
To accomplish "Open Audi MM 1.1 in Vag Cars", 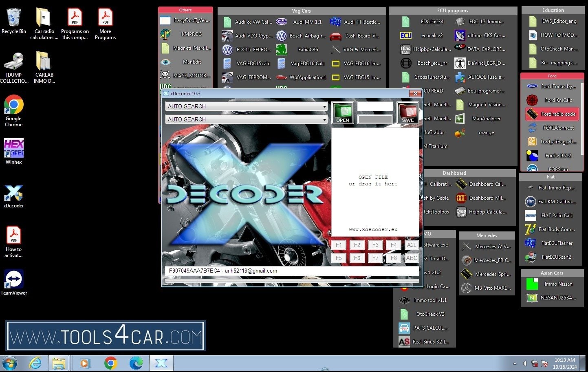I will pyautogui.click(x=301, y=22).
